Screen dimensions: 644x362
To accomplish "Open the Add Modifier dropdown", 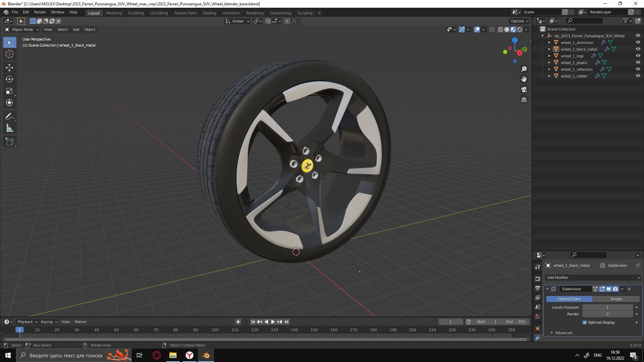I will click(593, 278).
